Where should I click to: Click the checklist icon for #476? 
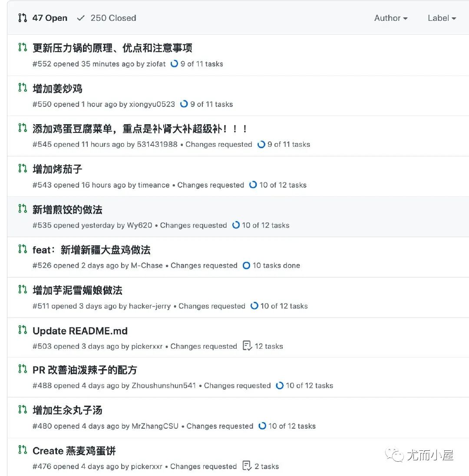point(247,466)
